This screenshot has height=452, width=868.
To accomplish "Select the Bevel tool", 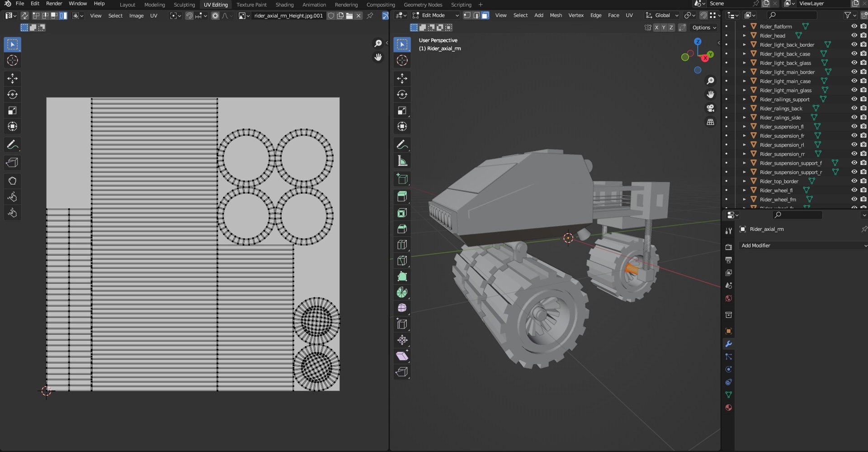I will coord(402,229).
